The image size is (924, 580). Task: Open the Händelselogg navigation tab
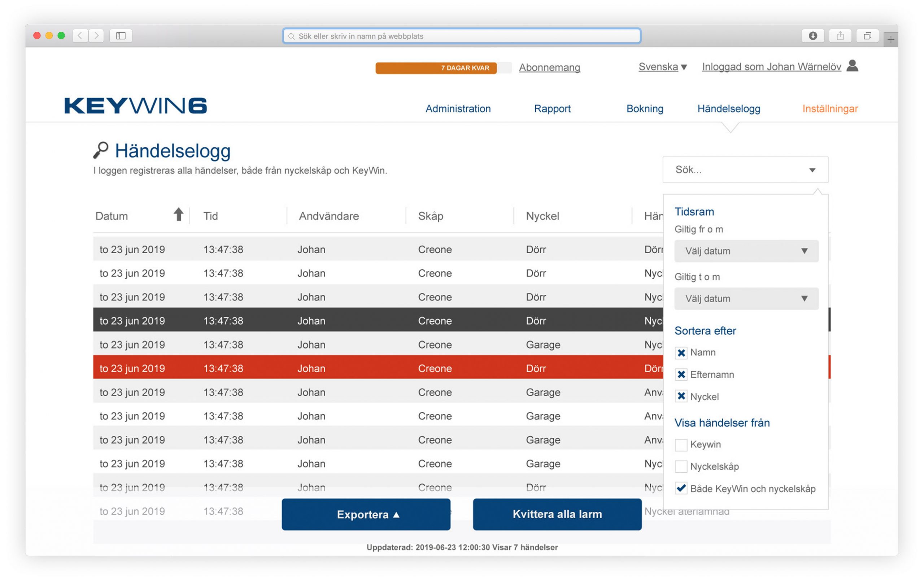[x=728, y=109]
